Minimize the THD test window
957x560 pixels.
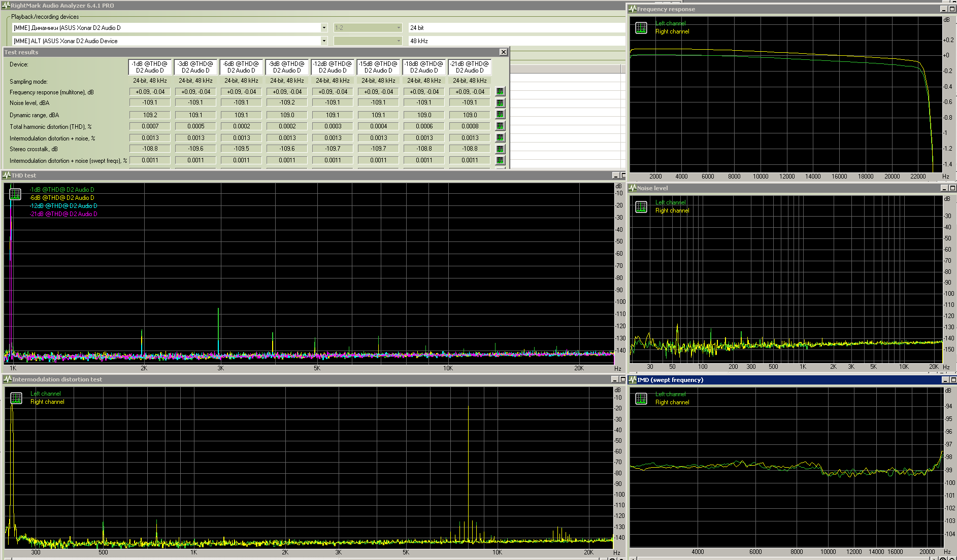click(615, 176)
